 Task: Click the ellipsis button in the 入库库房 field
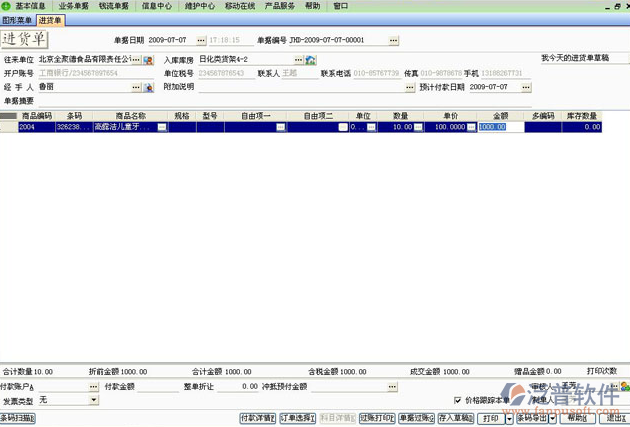[298, 60]
